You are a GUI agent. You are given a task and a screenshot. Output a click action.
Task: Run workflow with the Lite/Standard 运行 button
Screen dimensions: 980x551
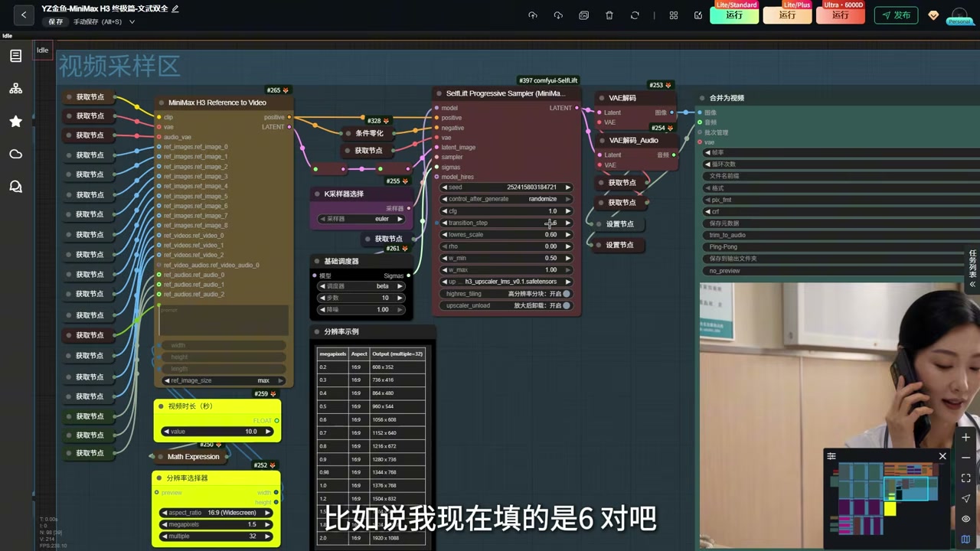click(x=734, y=15)
